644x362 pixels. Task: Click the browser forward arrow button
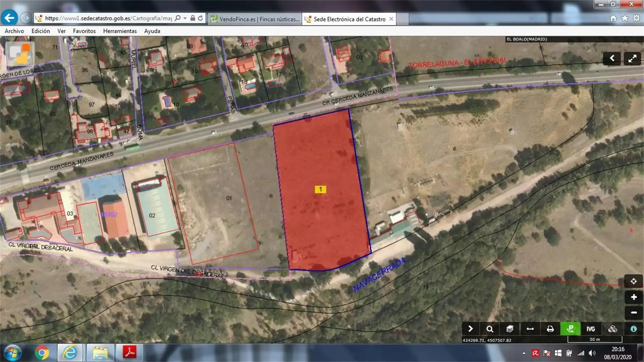(25, 18)
